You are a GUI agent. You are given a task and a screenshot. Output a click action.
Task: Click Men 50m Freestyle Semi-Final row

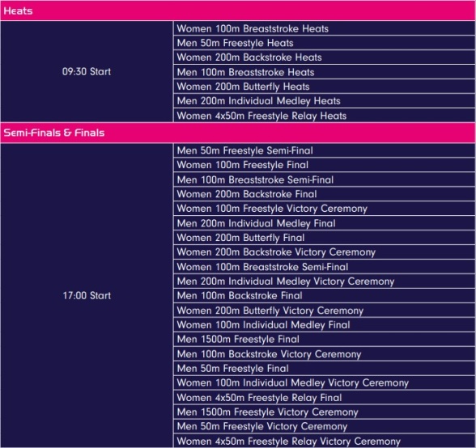coord(324,150)
